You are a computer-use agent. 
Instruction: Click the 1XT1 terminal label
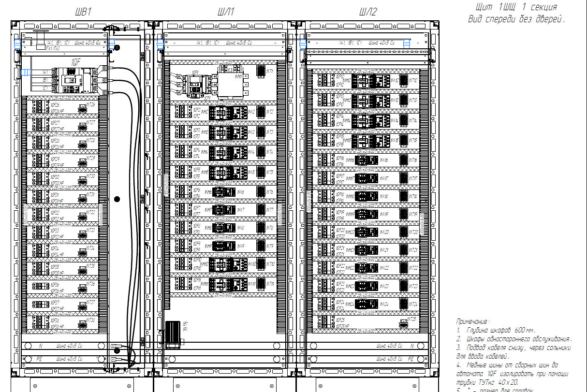(269, 72)
